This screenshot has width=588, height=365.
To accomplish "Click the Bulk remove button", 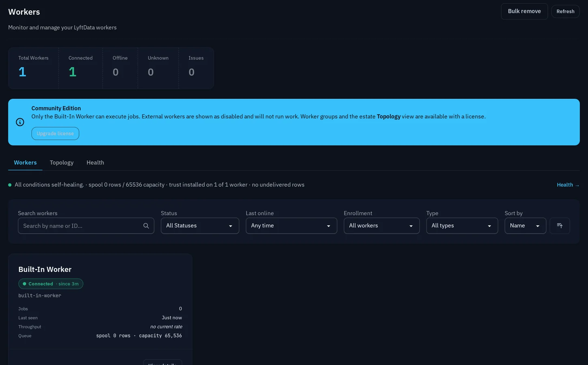I will pyautogui.click(x=524, y=11).
